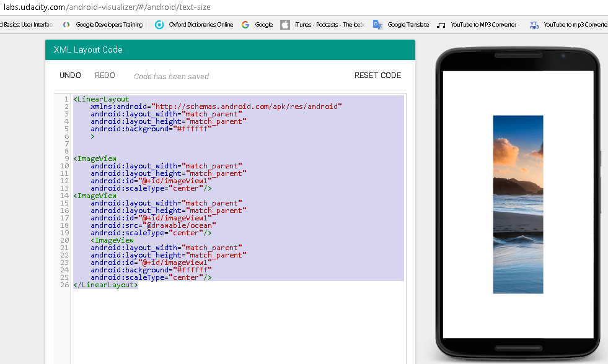608x364 pixels.
Task: Place cursor on closing LinearLayout tag
Action: tap(105, 285)
